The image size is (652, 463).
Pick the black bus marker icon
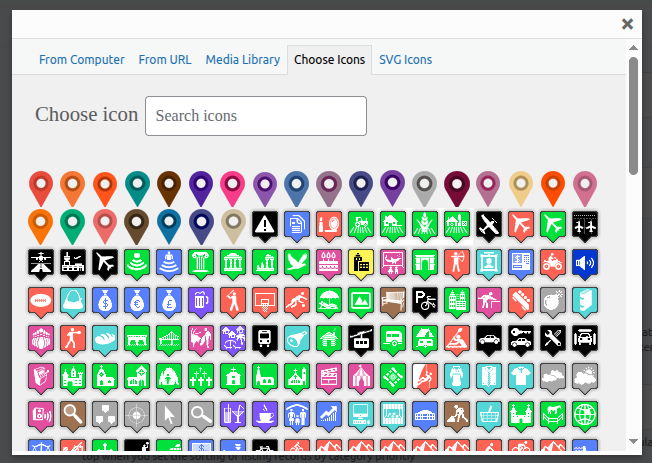click(264, 341)
